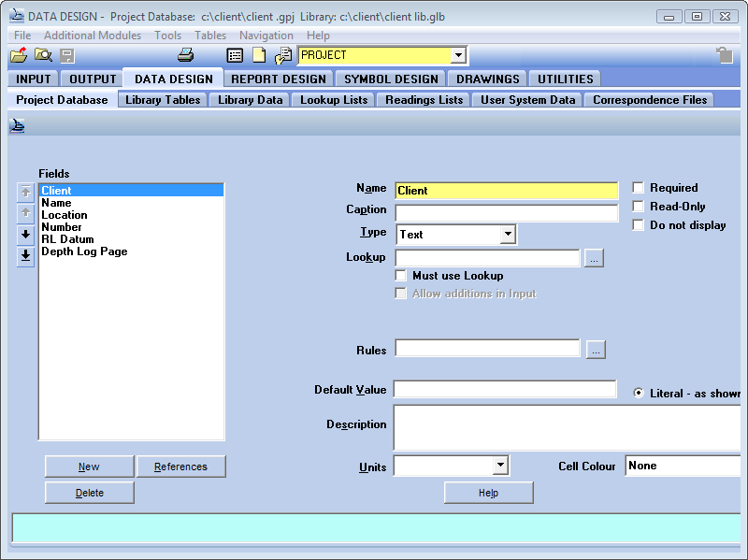This screenshot has height=560, width=748.
Task: Open the PROJECT table dropdown
Action: [x=458, y=55]
